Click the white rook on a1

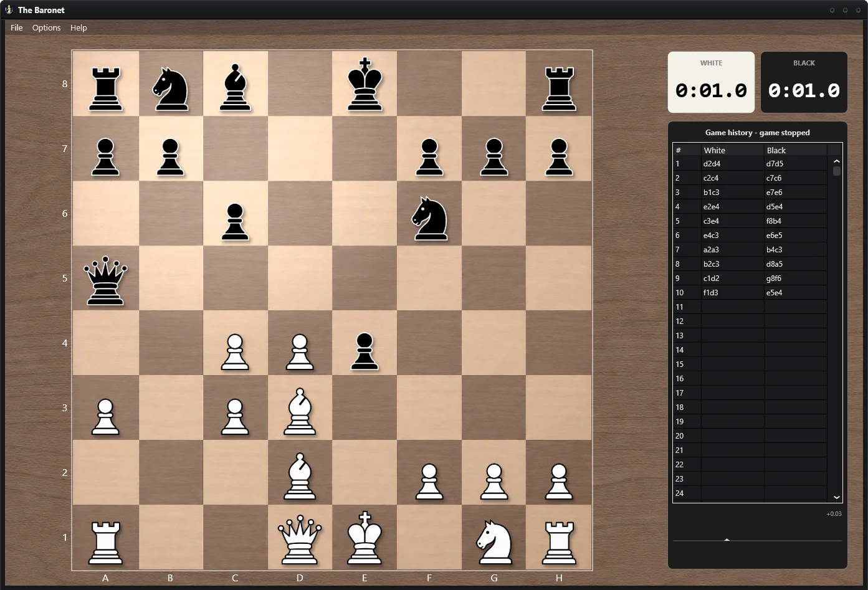(105, 543)
